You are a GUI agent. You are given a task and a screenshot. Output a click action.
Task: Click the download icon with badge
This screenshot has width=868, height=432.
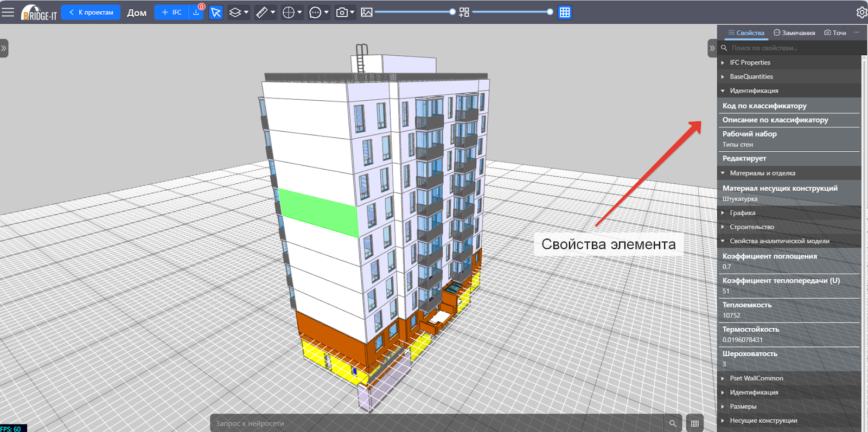point(196,12)
